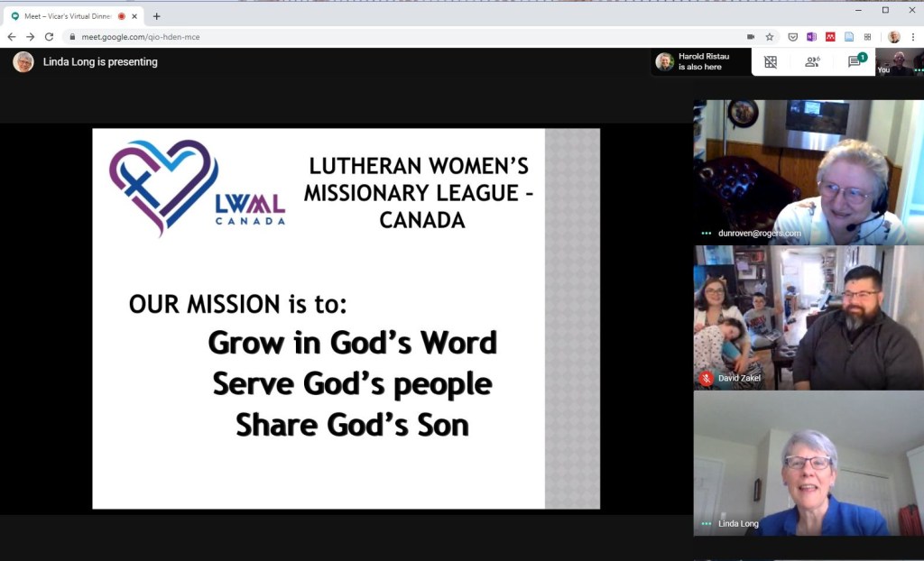The width and height of the screenshot is (924, 561).
Task: Click the grid extension icon in Chrome toolbar
Action: 868,37
